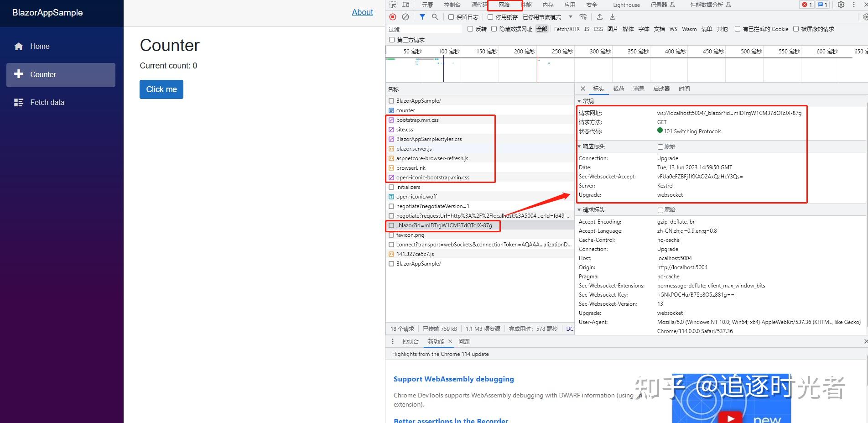The height and width of the screenshot is (423, 868).
Task: Open the About link
Action: pyautogui.click(x=362, y=12)
